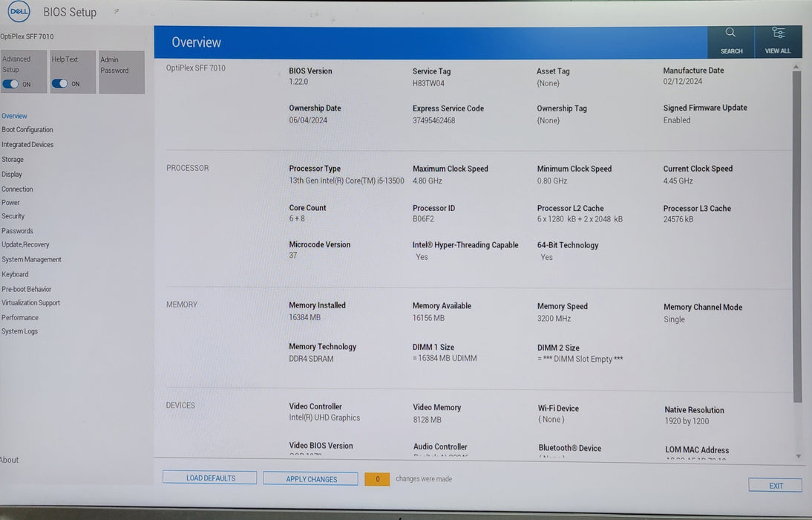
Task: Open the Admin Password tile
Action: (x=122, y=72)
